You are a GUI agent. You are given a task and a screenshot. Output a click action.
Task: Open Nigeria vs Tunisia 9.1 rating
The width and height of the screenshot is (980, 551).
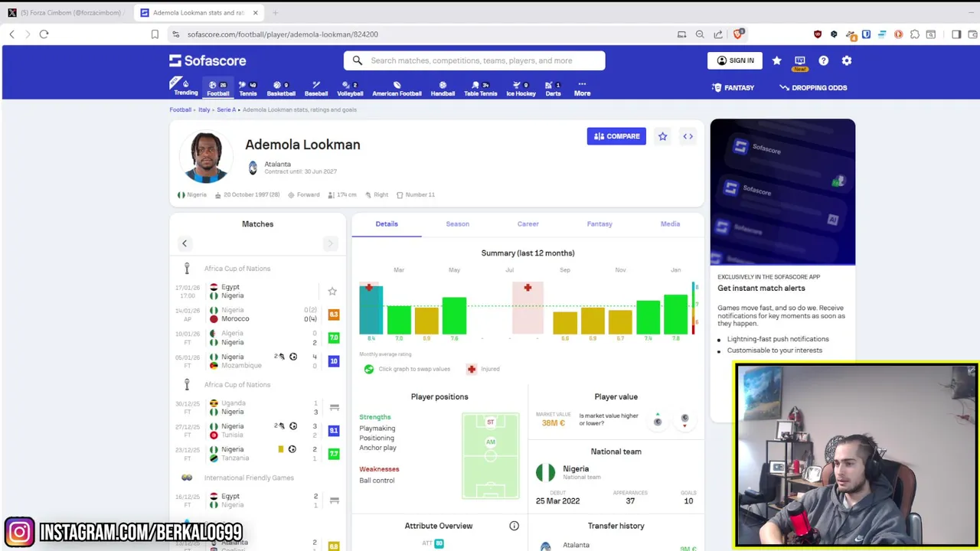(334, 431)
